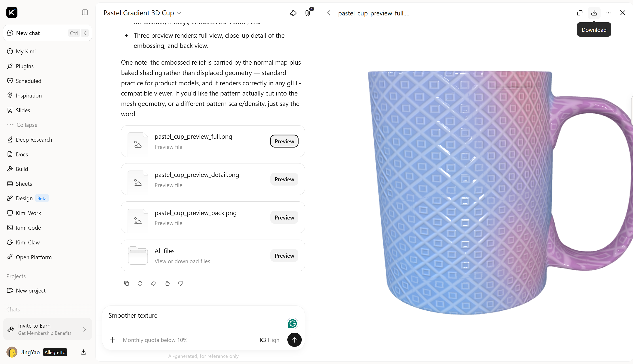Regenerate the response
The image size is (633, 364).
click(140, 283)
